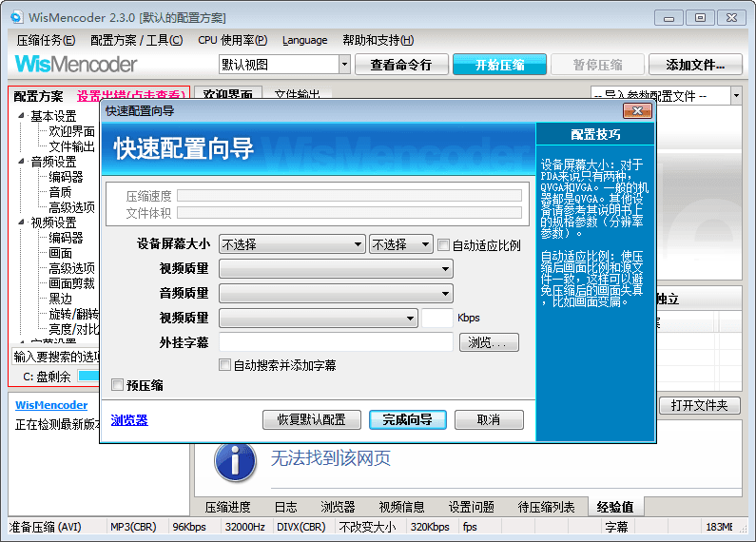Image resolution: width=756 pixels, height=542 pixels.
Task: Open the 设备屏幕大小 first dropdown
Action: click(x=292, y=244)
